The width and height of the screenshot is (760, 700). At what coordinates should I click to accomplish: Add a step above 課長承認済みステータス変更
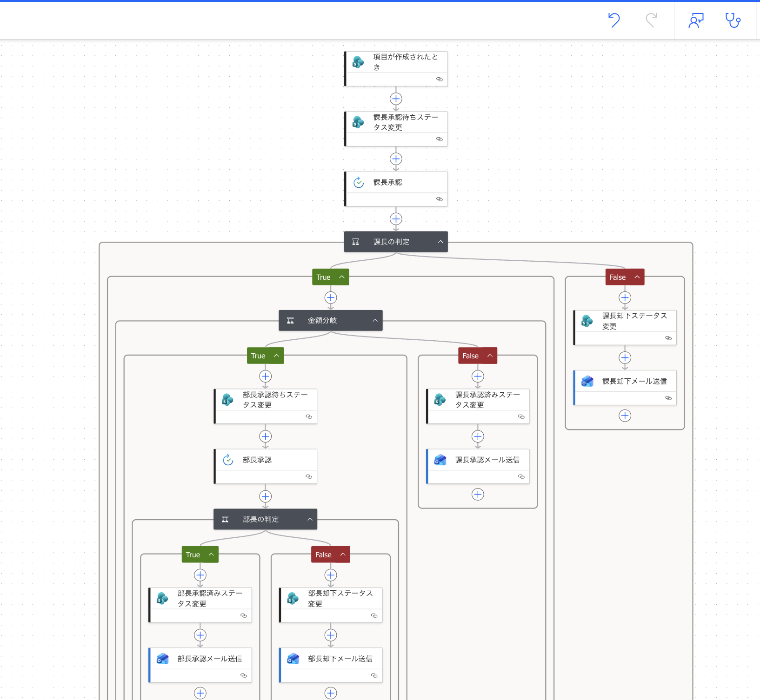coord(478,376)
